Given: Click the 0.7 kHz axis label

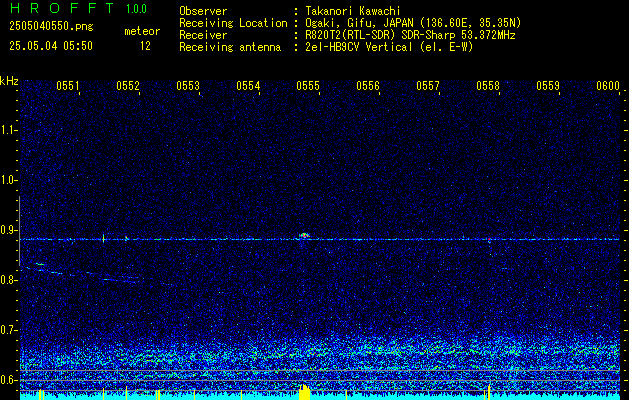Looking at the screenshot, I should [8, 330].
